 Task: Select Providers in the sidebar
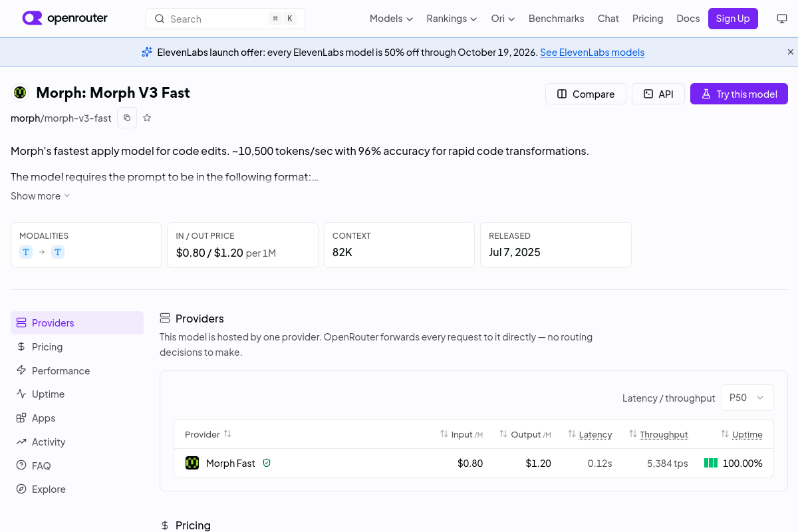(x=77, y=323)
